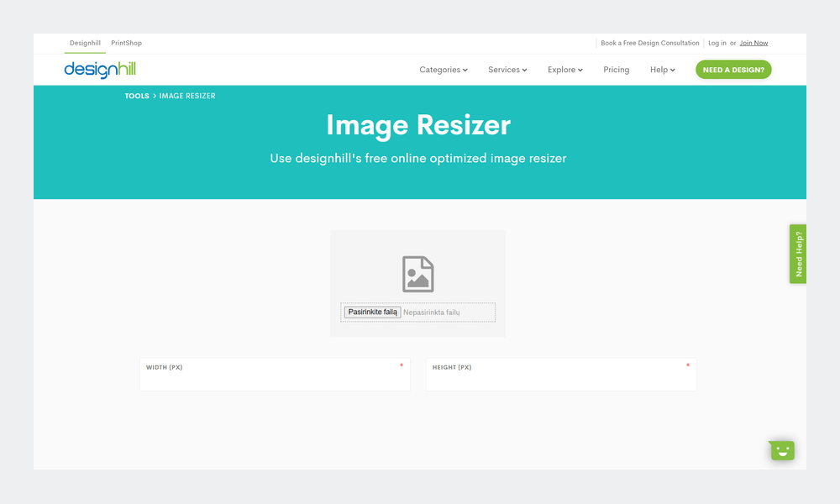Click the image file placeholder icon
This screenshot has height=504, width=840.
[417, 274]
